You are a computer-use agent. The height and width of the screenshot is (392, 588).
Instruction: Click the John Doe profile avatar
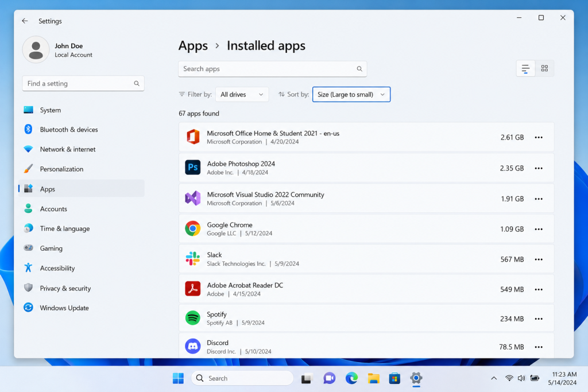[36, 50]
